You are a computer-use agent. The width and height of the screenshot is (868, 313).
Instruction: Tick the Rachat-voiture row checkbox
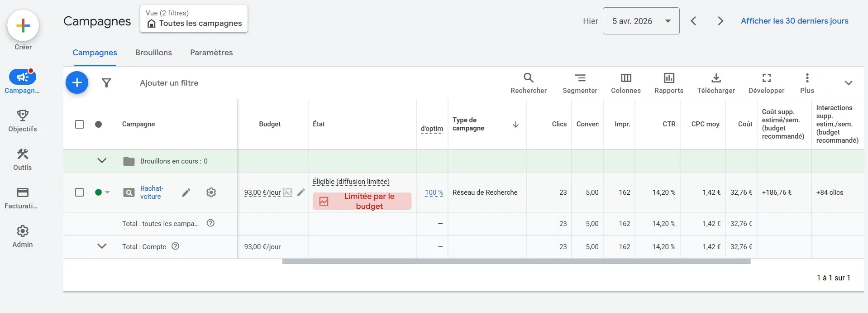coord(79,193)
